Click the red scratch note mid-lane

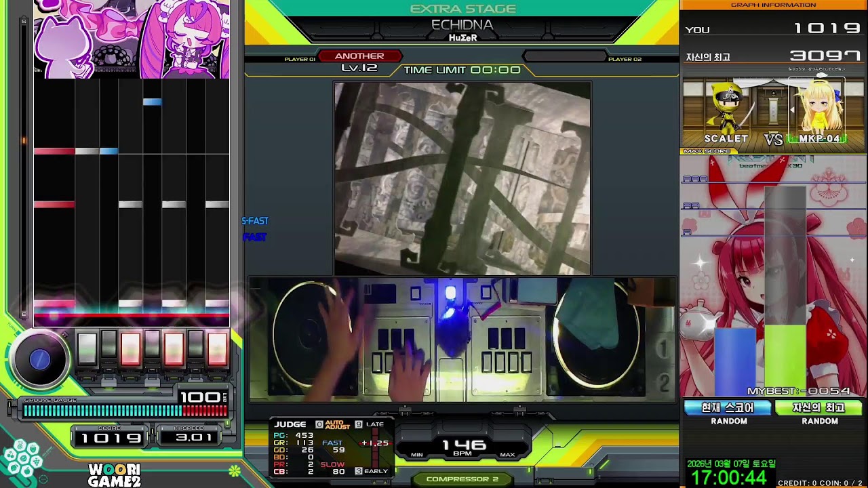(x=54, y=204)
